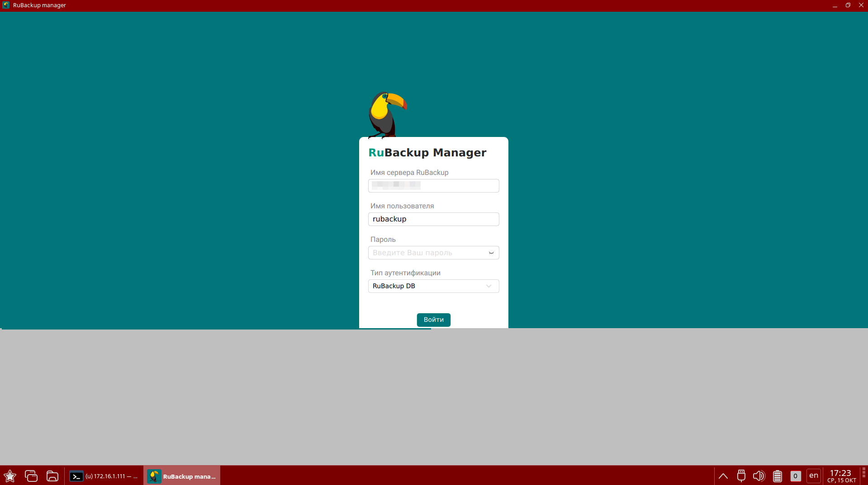Switch keyboard layout via 'en' indicator
Image resolution: width=868 pixels, height=485 pixels.
(x=813, y=476)
